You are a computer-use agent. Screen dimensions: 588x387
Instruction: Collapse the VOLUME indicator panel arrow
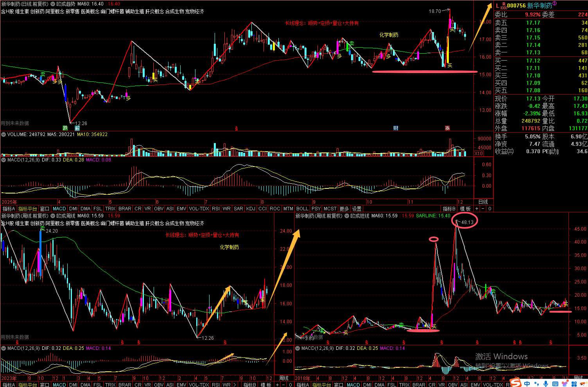pyautogui.click(x=4, y=134)
